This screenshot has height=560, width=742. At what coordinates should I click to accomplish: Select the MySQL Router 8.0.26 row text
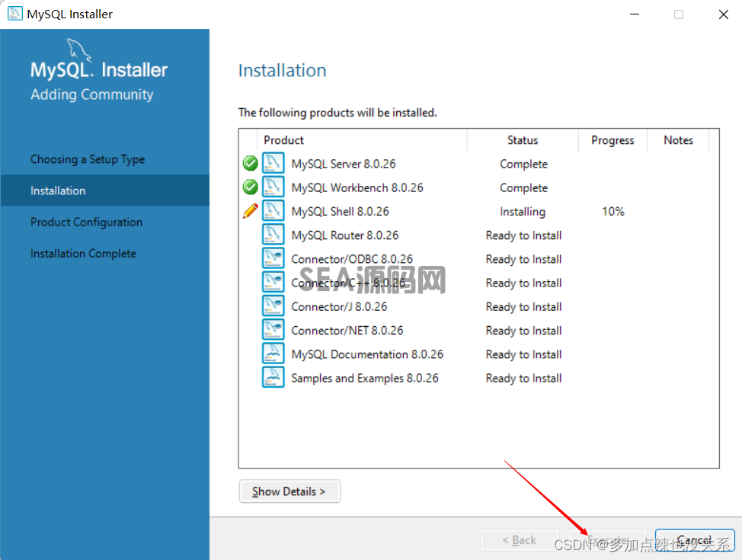(344, 235)
